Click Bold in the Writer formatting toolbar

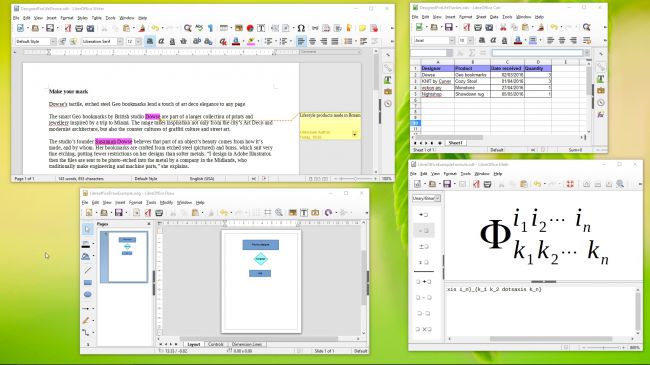(150, 41)
